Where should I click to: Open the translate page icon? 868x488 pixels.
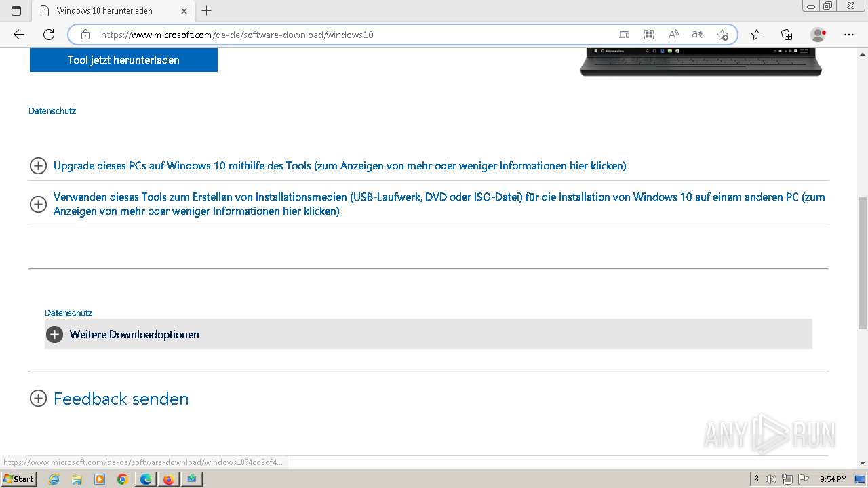[x=698, y=35]
